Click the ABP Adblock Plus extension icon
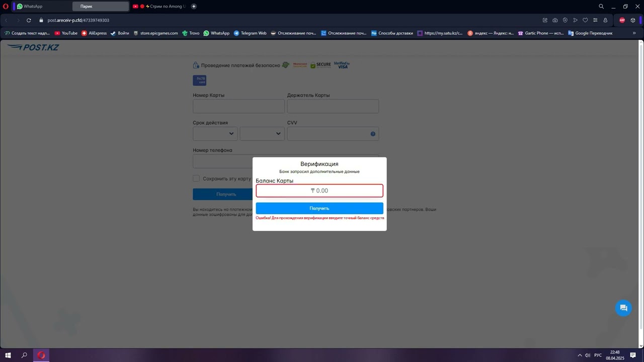 pos(622,20)
